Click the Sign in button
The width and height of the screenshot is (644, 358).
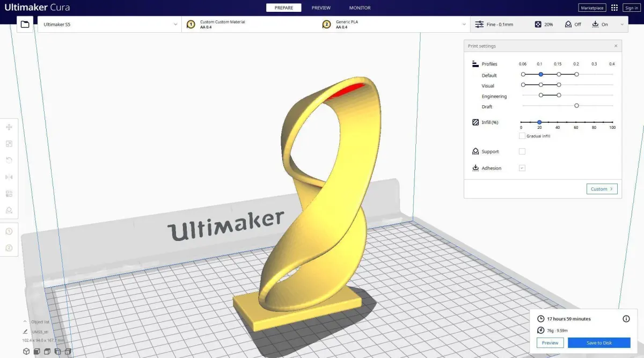pos(631,8)
